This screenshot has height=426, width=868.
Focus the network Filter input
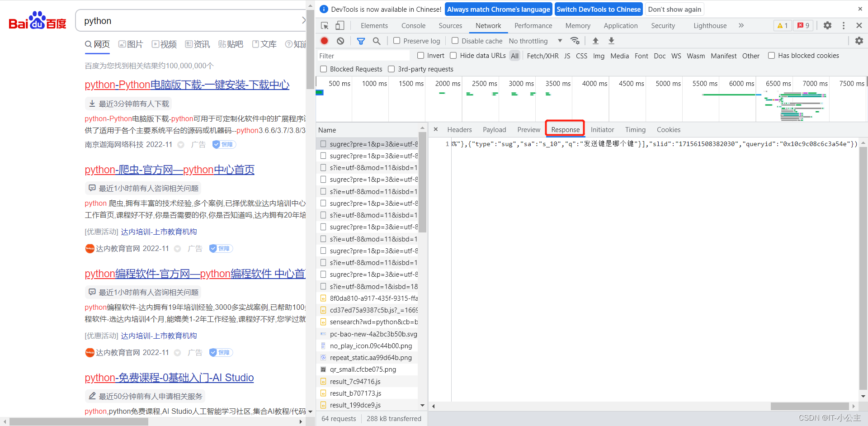(363, 56)
